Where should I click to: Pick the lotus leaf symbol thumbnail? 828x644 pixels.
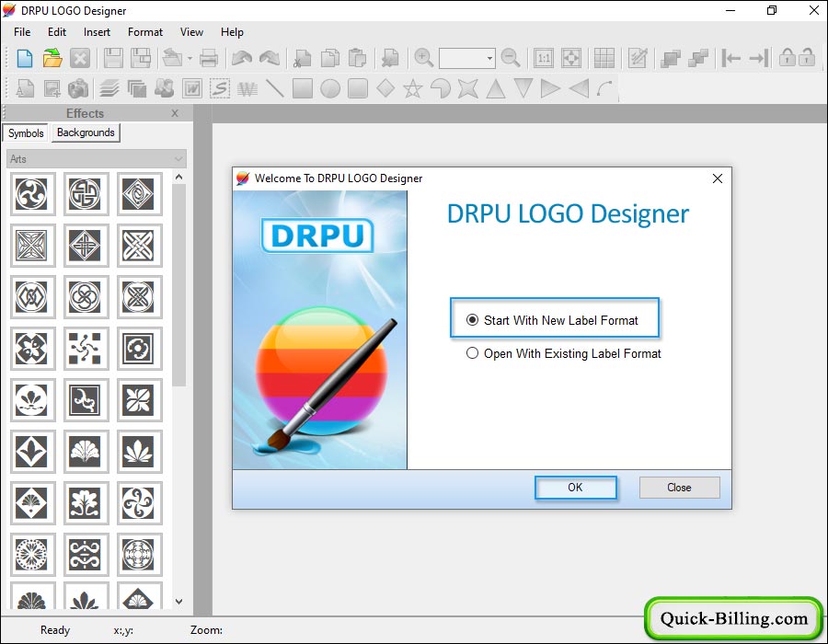[x=138, y=452]
